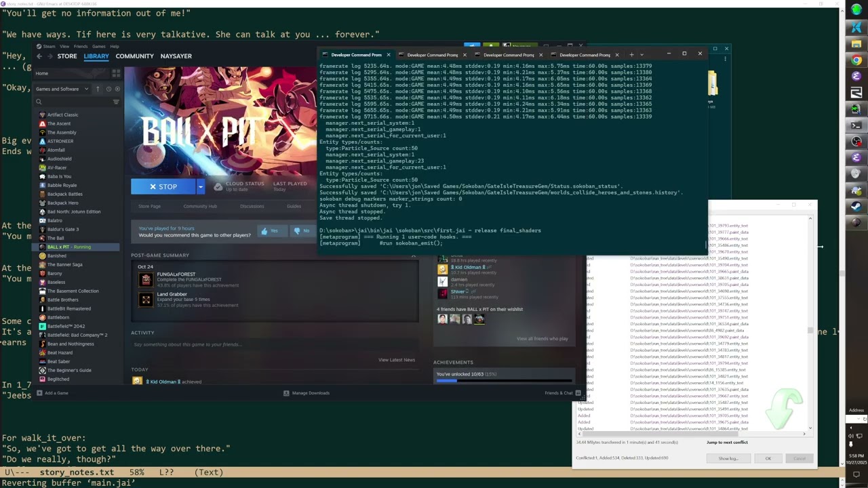Click the library search magnifier icon
The width and height of the screenshot is (868, 488).
click(39, 102)
